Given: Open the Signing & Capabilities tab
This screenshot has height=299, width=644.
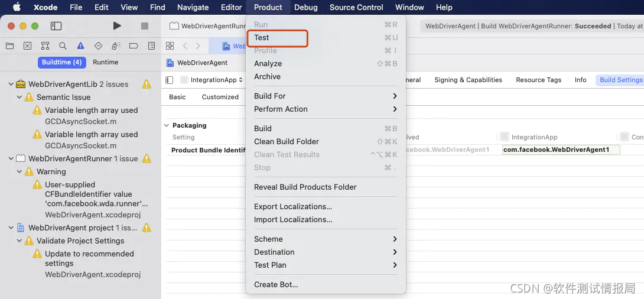Looking at the screenshot, I should pos(468,80).
